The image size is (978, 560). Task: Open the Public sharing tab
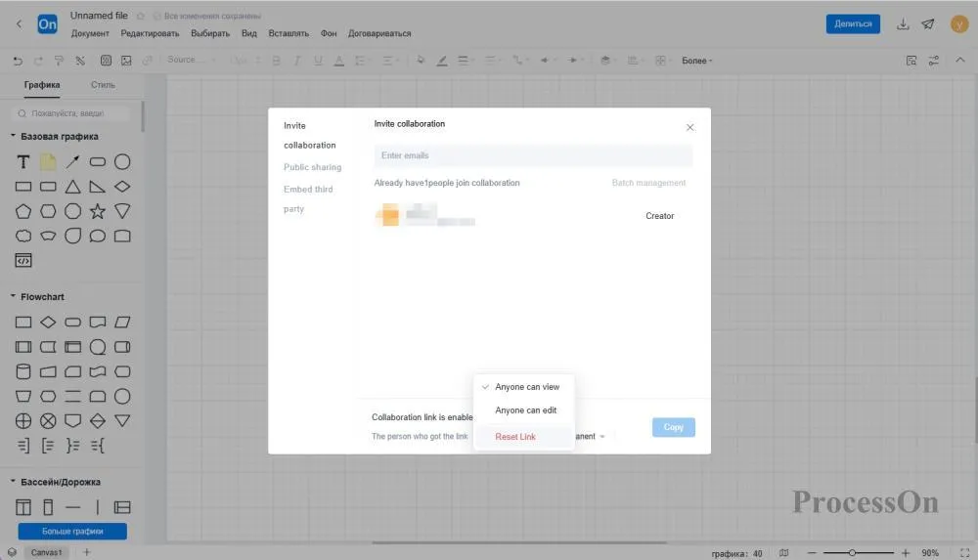(312, 167)
